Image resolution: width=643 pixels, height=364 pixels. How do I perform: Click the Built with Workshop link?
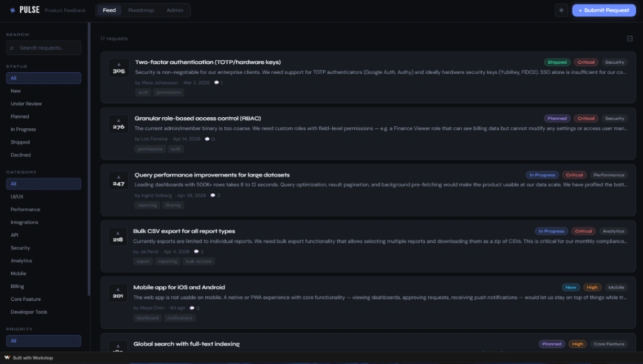point(29,358)
